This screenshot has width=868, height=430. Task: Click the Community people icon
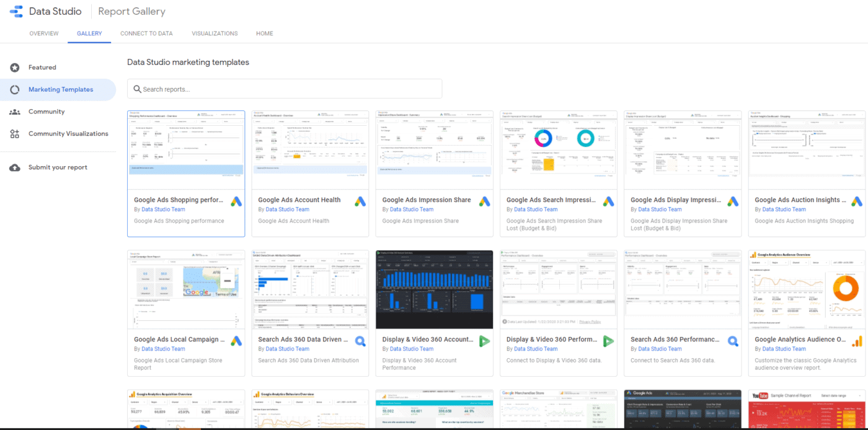pyautogui.click(x=14, y=112)
